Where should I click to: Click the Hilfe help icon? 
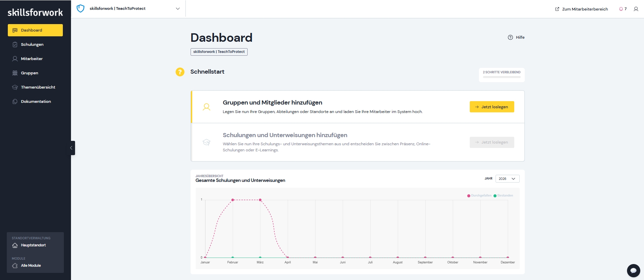[x=510, y=37]
